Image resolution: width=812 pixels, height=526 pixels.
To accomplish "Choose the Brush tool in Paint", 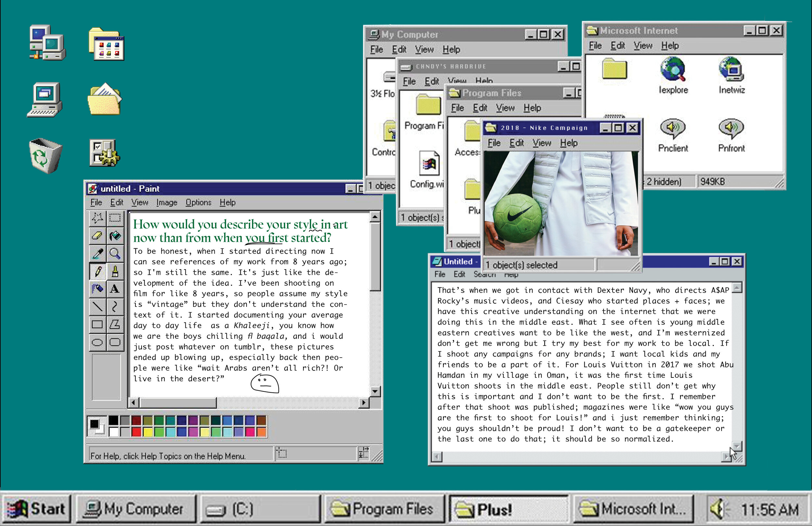I will coord(115,271).
